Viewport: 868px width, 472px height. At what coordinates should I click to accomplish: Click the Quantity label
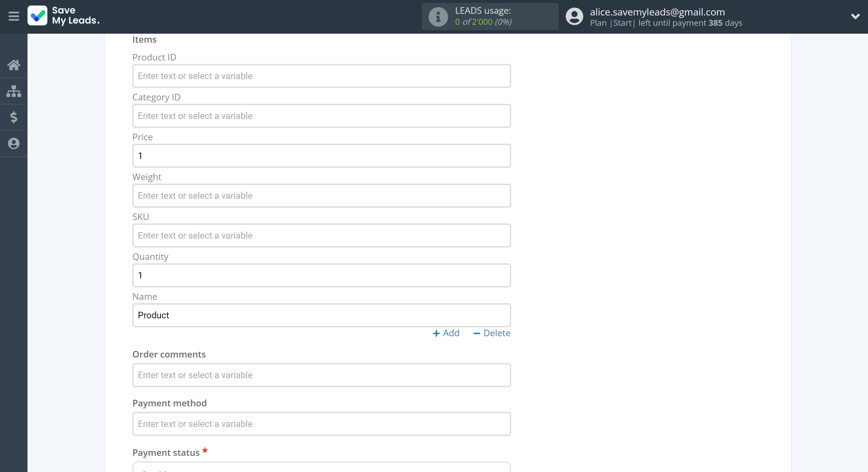(150, 257)
